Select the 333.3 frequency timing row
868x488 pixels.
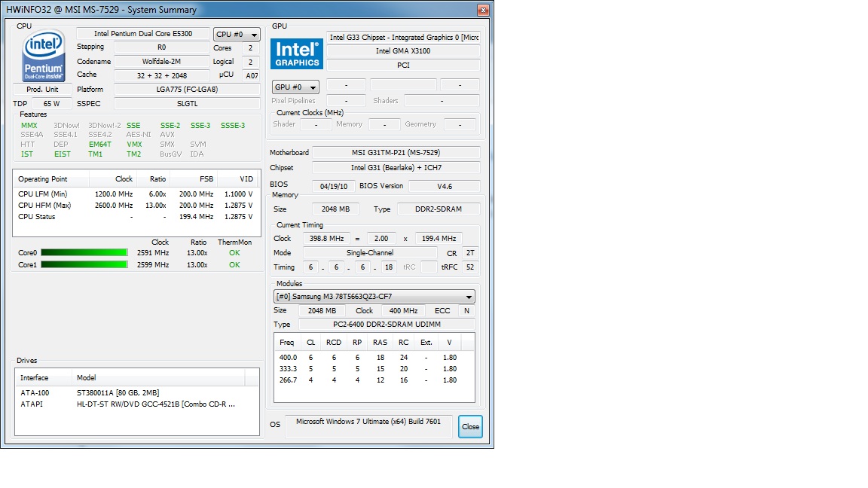pos(374,369)
